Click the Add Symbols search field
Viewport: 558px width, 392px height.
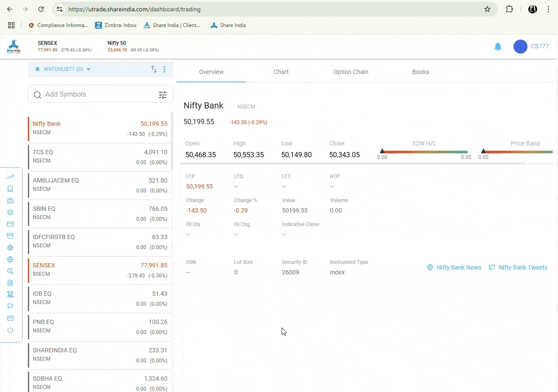click(96, 95)
